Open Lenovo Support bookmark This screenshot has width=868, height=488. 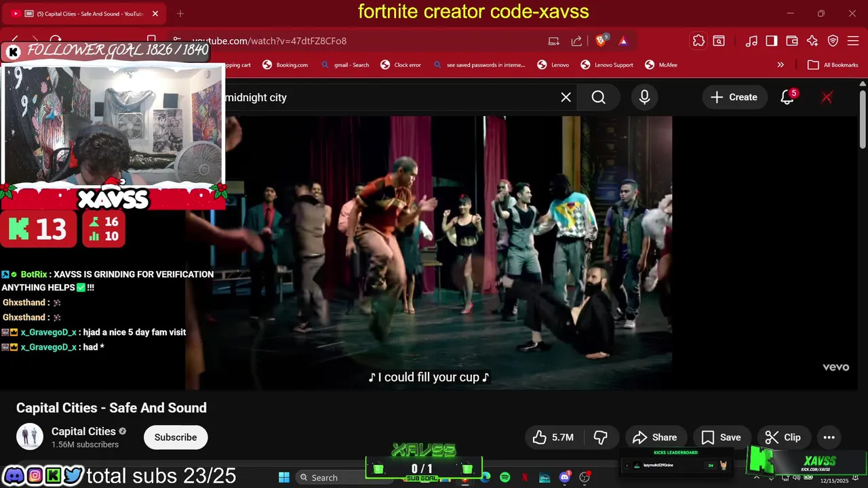point(607,65)
